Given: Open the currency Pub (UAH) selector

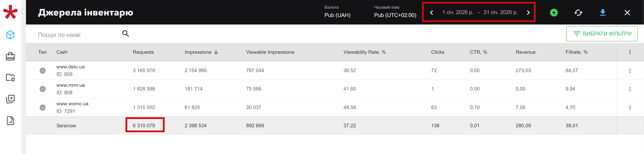Looking at the screenshot, I should 337,15.
